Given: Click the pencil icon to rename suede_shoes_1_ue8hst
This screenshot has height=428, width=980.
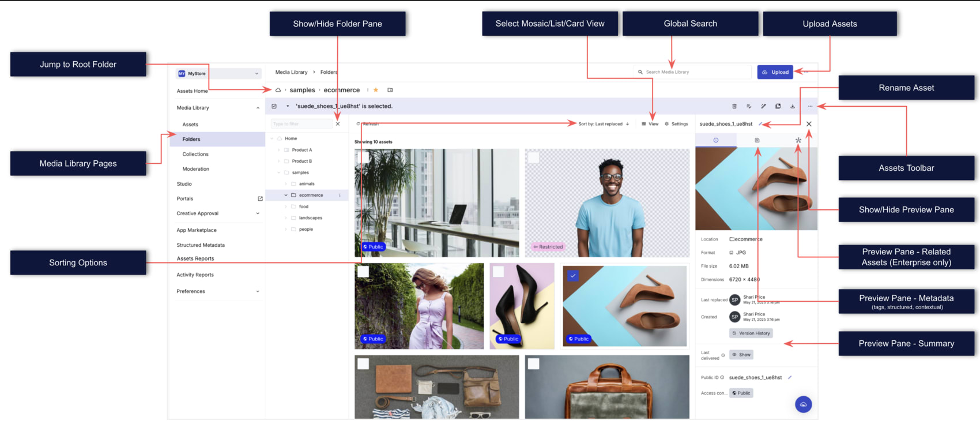Looking at the screenshot, I should pyautogui.click(x=761, y=124).
